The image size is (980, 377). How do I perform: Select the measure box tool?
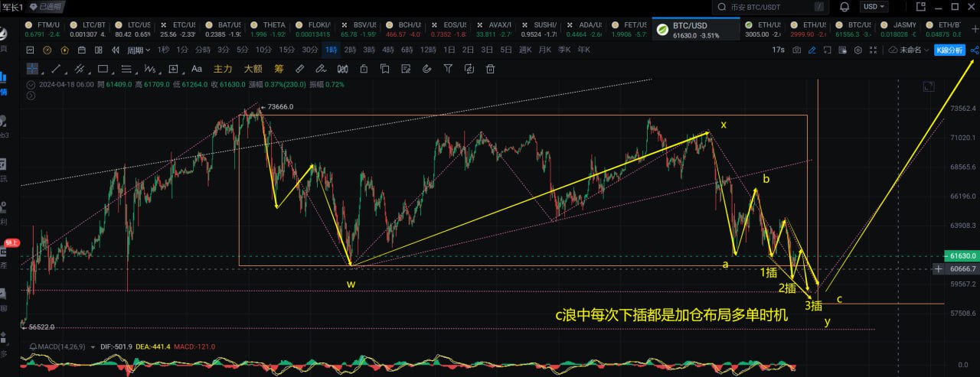pos(173,68)
